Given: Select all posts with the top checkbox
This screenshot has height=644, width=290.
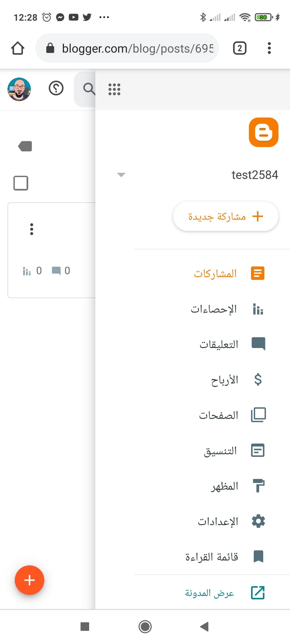Looking at the screenshot, I should pyautogui.click(x=21, y=183).
